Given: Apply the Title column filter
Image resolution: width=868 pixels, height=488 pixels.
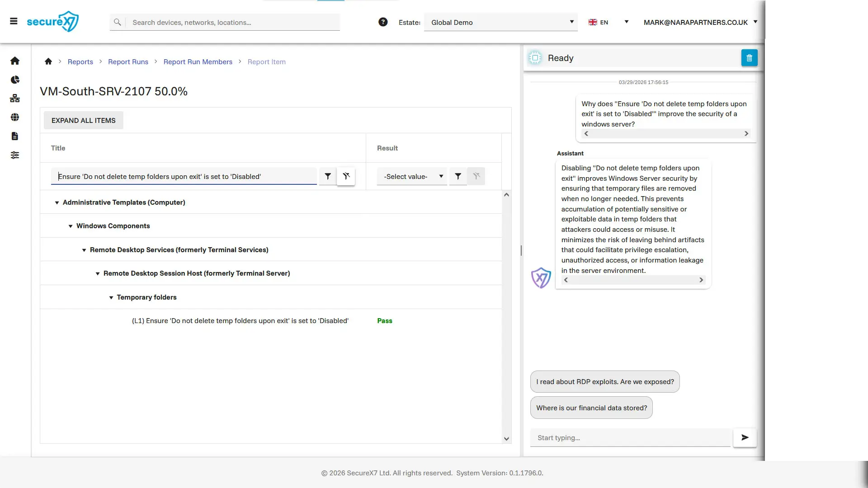Looking at the screenshot, I should coord(328,176).
